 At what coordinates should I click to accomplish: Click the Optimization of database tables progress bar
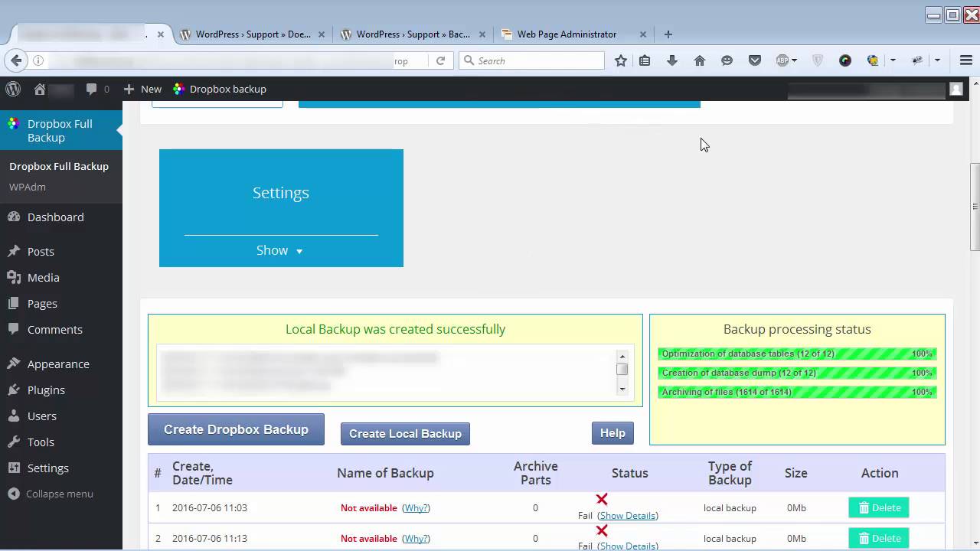pos(797,354)
